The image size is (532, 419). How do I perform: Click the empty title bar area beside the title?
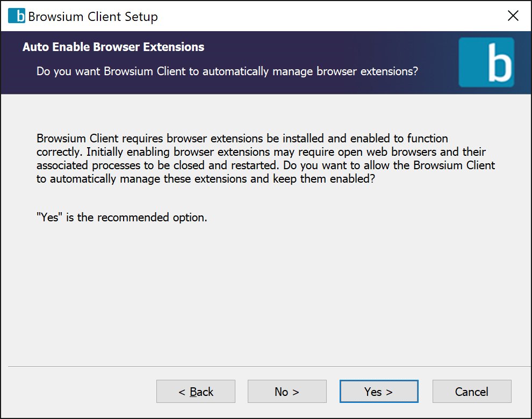(322, 16)
